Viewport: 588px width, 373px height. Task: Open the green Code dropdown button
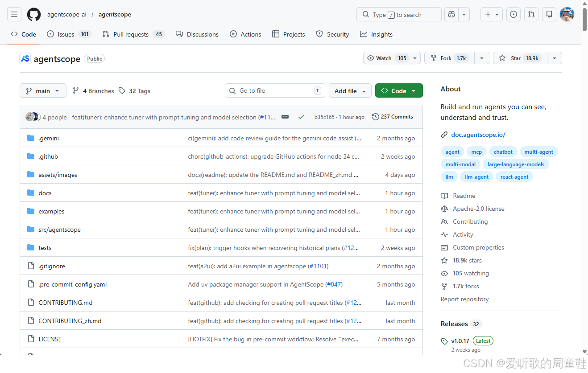coord(399,90)
